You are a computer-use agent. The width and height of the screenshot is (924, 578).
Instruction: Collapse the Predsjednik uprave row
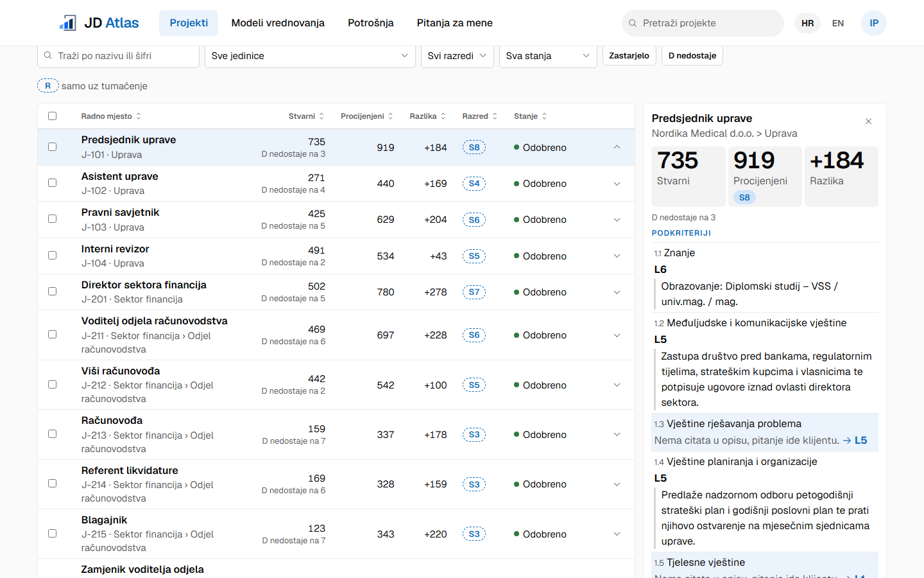tap(617, 147)
